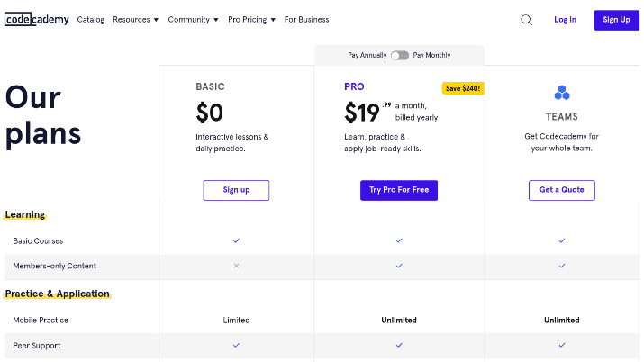Toggle the Pay Annually/Monthly switch

coord(400,55)
